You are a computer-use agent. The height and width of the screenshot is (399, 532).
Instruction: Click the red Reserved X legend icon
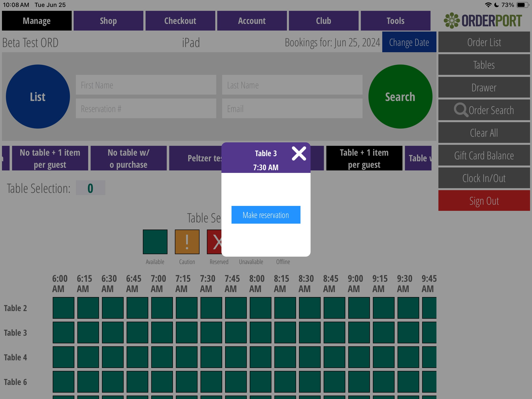pos(214,242)
